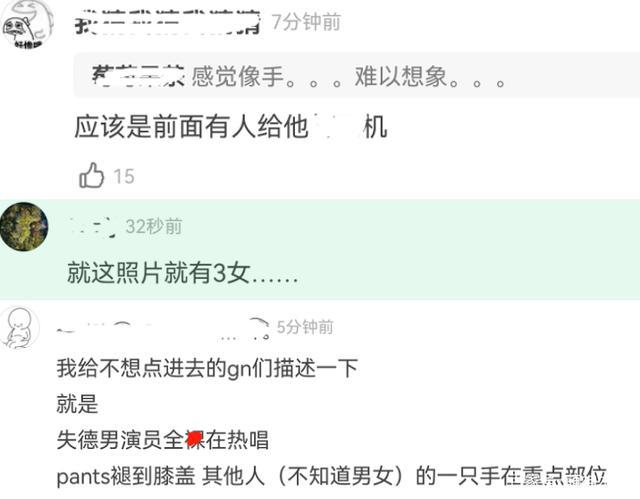Image resolution: width=640 pixels, height=499 pixels.
Task: Click the blurred username beside 5分钟前
Action: click(163, 329)
